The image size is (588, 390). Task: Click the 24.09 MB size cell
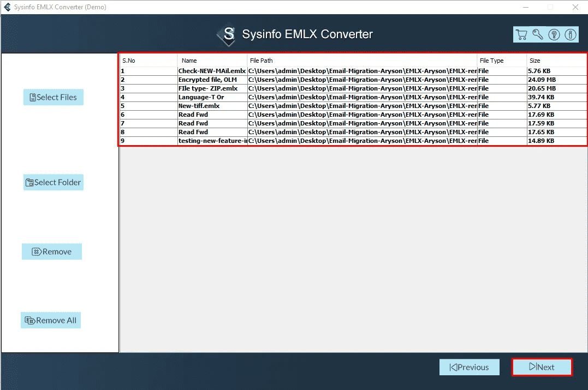pyautogui.click(x=556, y=80)
